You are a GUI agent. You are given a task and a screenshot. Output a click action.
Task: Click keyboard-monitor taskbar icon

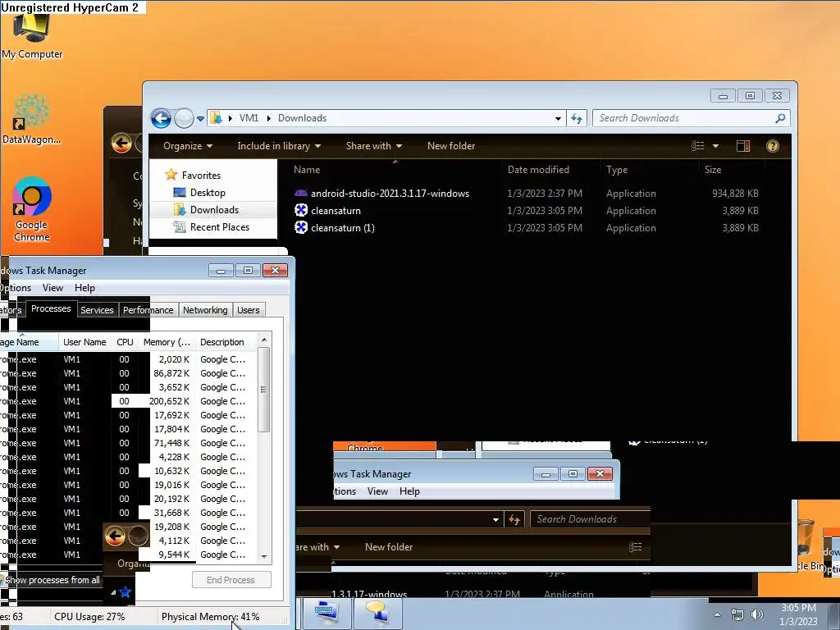tap(326, 612)
